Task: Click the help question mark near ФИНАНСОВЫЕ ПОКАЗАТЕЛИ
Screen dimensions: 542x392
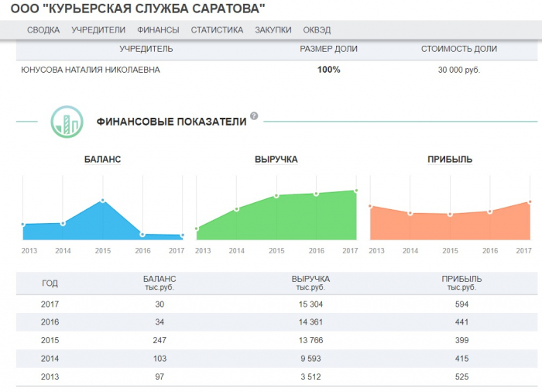Action: coord(254,116)
